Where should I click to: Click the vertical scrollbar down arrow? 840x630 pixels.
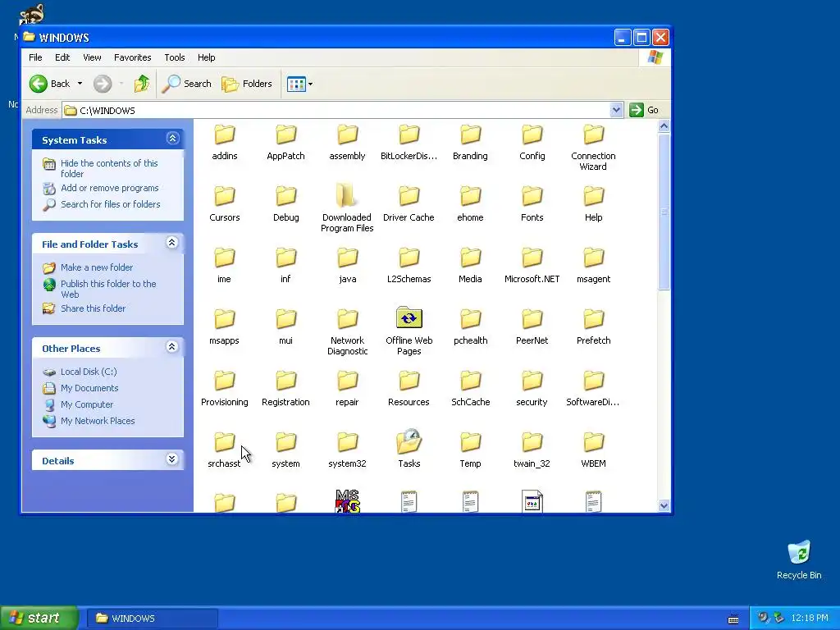pos(664,505)
